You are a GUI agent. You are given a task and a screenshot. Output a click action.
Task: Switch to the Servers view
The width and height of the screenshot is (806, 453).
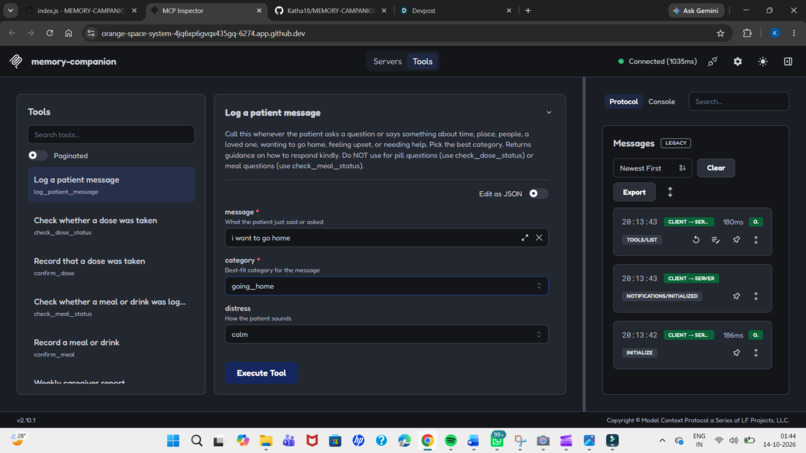pyautogui.click(x=387, y=61)
